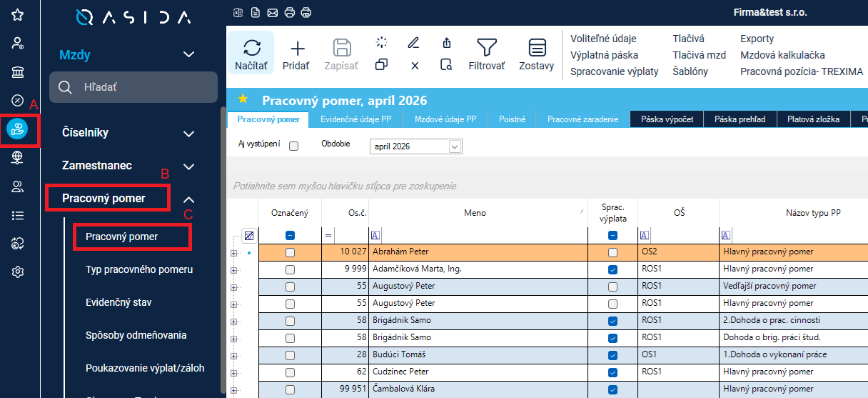Image resolution: width=868 pixels, height=398 pixels.
Task: Collapse the Mzdy menu chevron
Action: point(188,54)
